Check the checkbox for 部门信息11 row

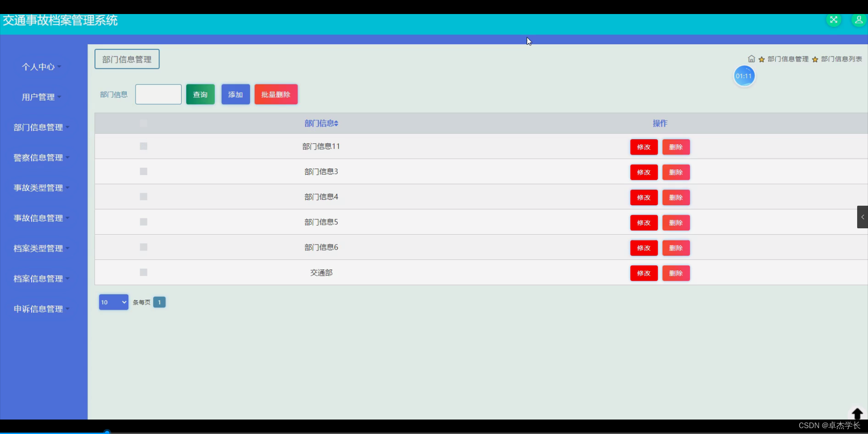coord(143,146)
